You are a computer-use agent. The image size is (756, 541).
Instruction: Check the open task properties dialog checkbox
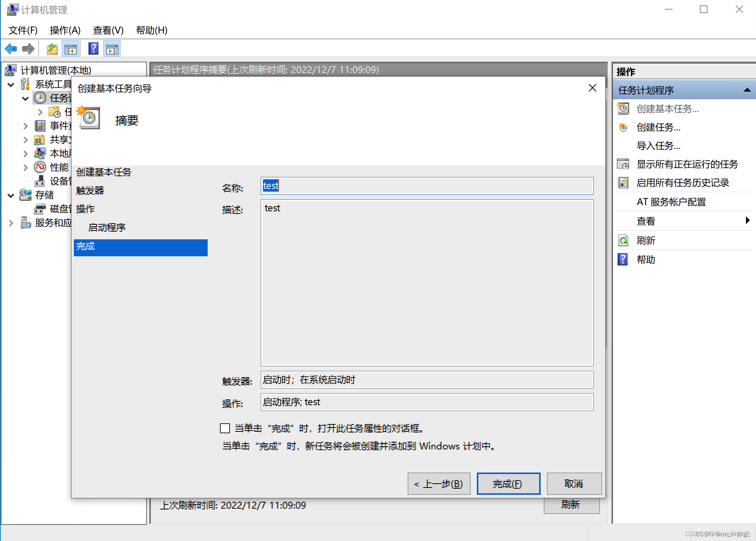[225, 428]
